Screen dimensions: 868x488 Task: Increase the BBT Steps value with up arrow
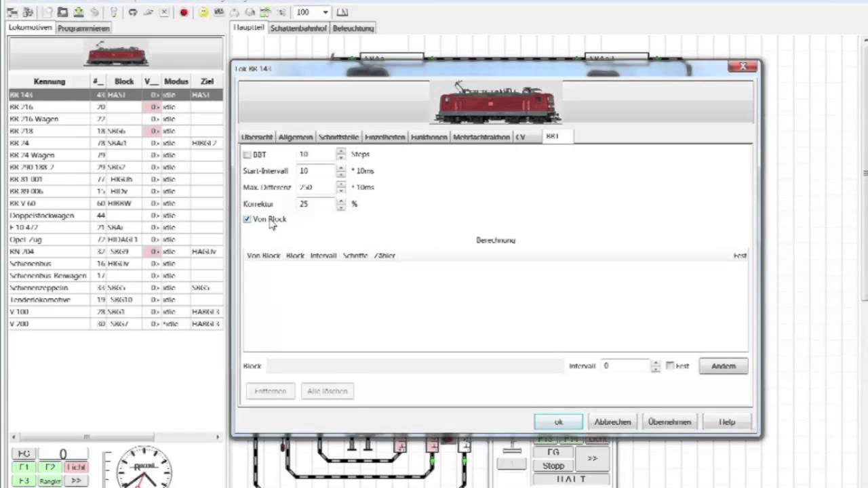pyautogui.click(x=340, y=151)
